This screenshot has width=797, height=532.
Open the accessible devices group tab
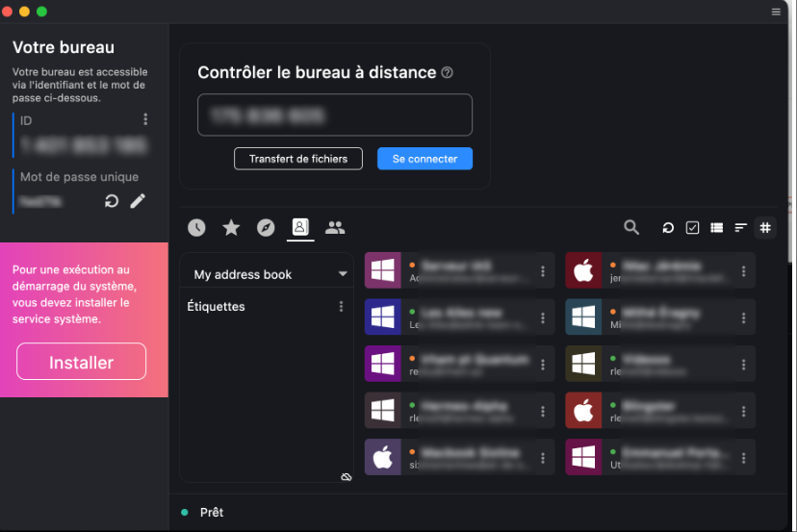(x=335, y=228)
